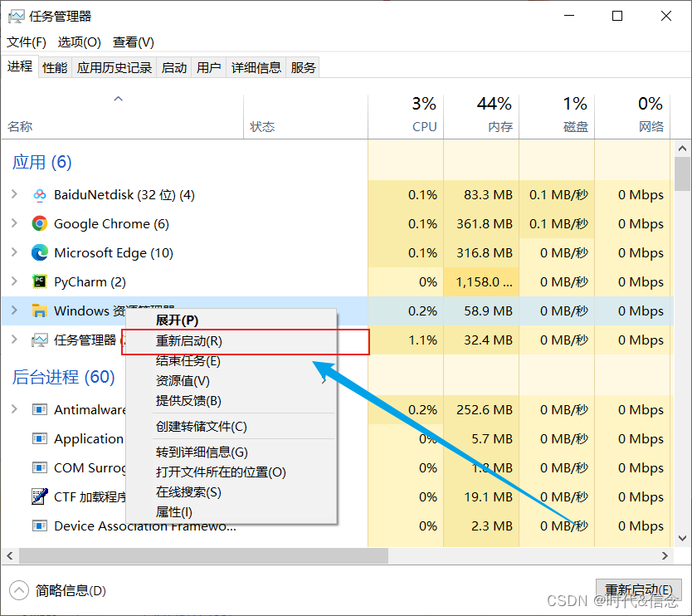Click the Google Chrome icon
The width and height of the screenshot is (692, 616).
click(40, 223)
